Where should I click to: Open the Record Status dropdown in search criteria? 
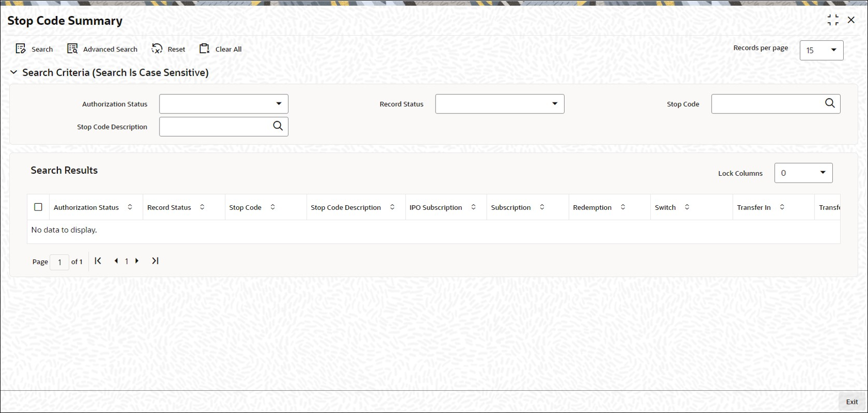pos(500,104)
